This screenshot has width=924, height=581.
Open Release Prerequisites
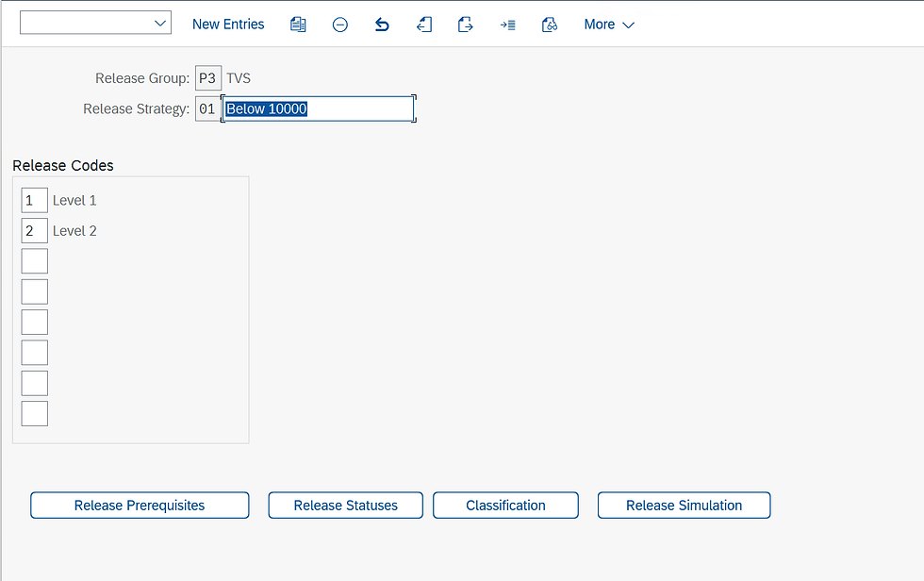pos(140,506)
